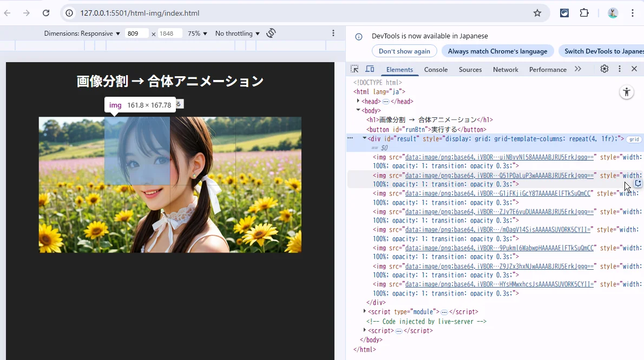This screenshot has height=360, width=644.
Task: Click the Don't show again button
Action: (x=404, y=51)
